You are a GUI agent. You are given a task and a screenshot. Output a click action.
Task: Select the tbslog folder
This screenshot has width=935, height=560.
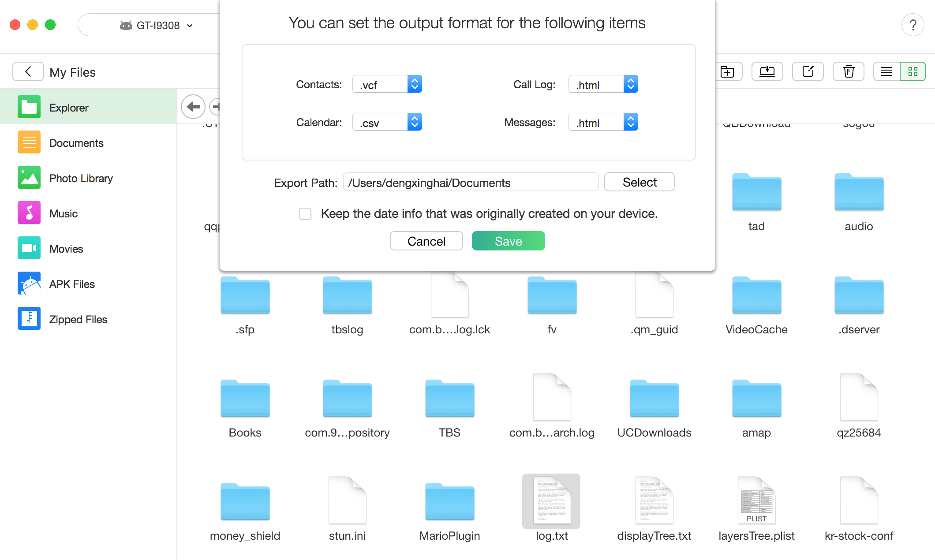tap(347, 295)
